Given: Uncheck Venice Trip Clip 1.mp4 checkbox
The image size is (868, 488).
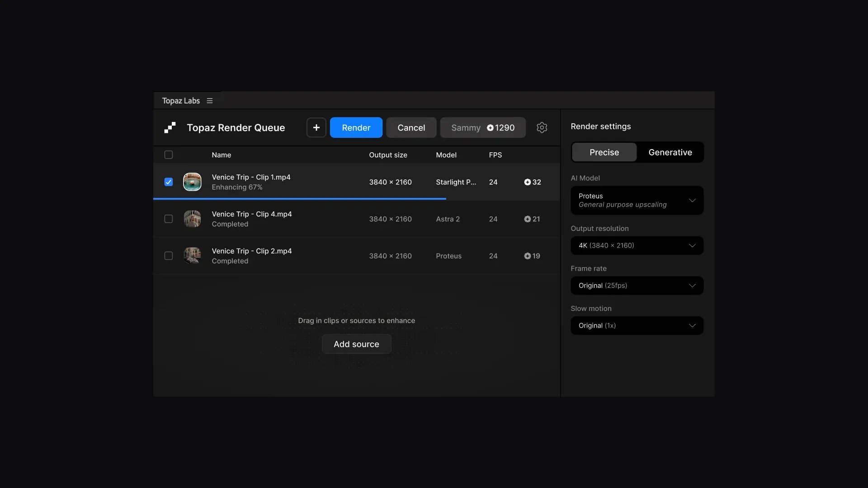Looking at the screenshot, I should click(169, 182).
